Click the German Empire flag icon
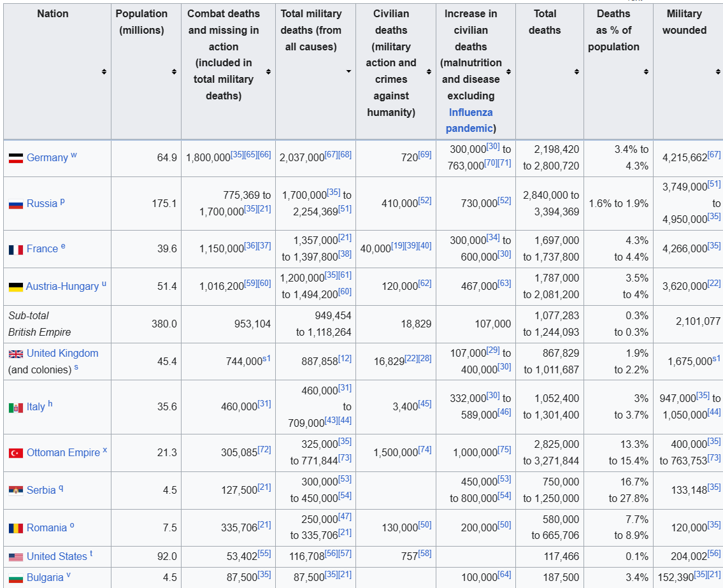This screenshot has height=588, width=723. (16, 158)
